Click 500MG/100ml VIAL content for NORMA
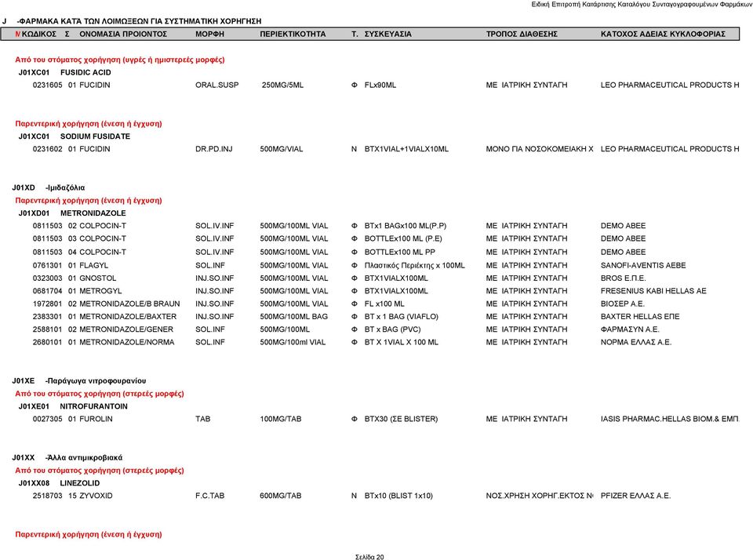753x560 pixels. coord(293,343)
